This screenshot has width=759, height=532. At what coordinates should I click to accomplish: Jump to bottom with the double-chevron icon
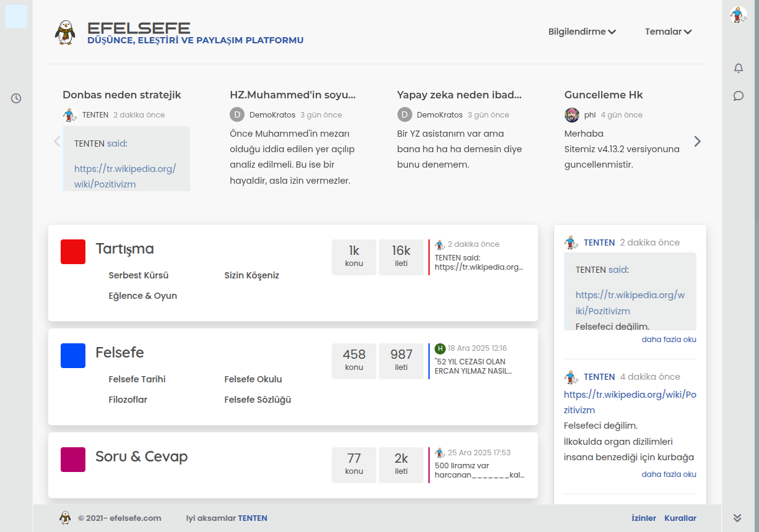737,518
